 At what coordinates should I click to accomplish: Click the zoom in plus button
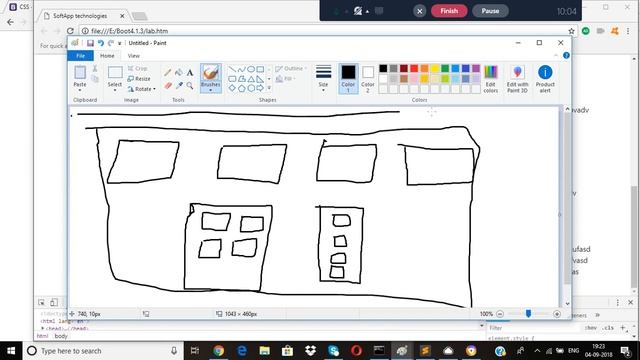click(557, 314)
